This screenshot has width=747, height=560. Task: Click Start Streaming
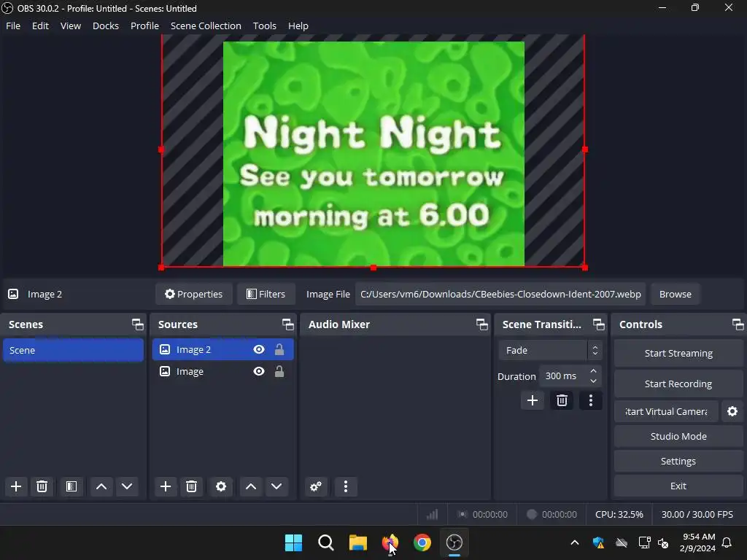click(x=678, y=354)
